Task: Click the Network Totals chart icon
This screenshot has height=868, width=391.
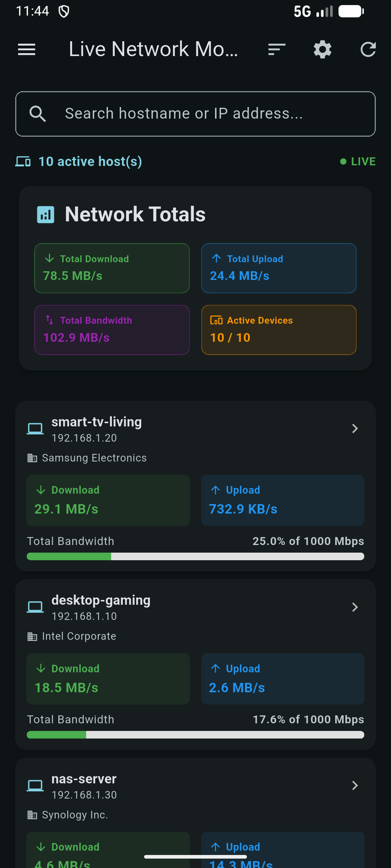Action: (x=46, y=214)
